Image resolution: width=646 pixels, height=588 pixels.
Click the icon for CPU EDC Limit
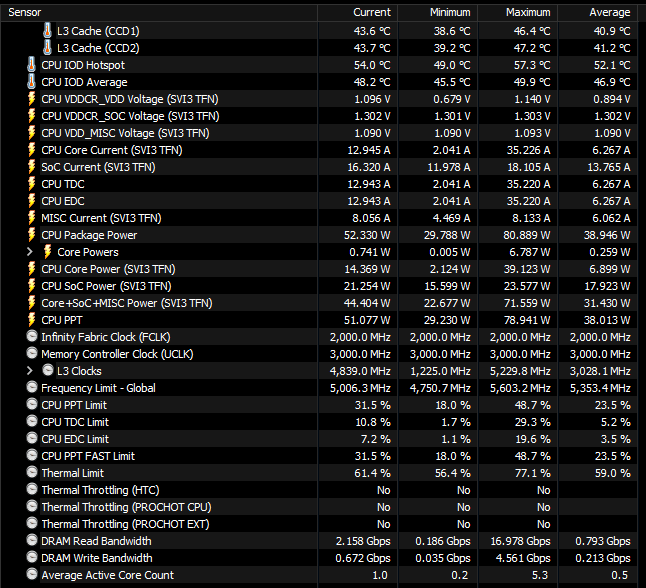click(32, 438)
